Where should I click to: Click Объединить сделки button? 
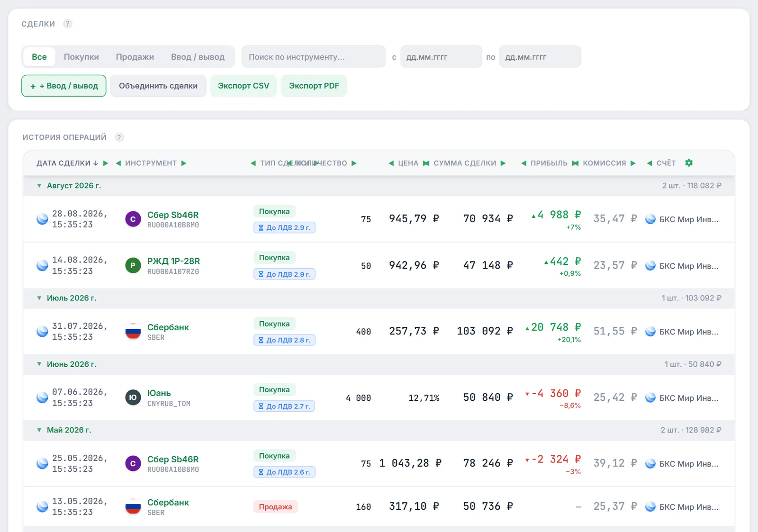(x=158, y=86)
